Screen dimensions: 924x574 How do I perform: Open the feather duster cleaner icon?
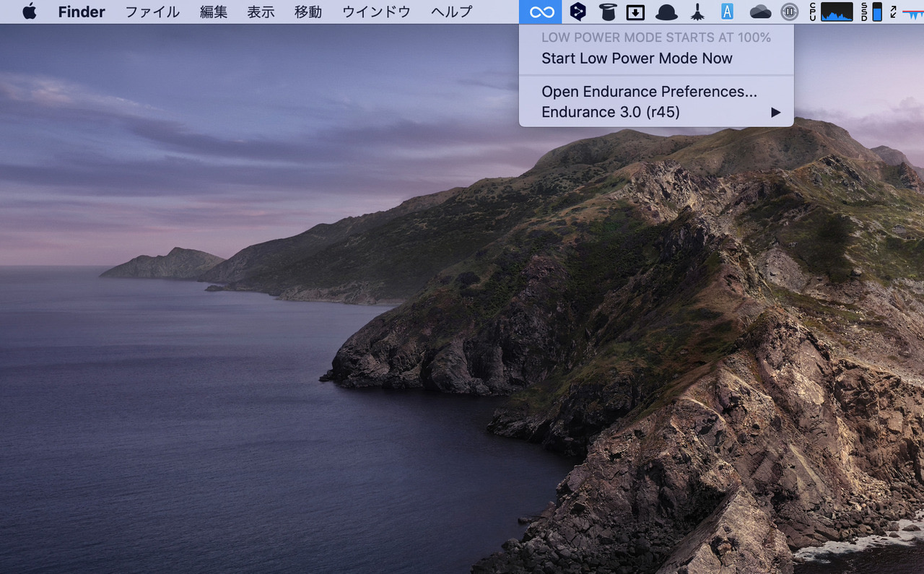697,12
